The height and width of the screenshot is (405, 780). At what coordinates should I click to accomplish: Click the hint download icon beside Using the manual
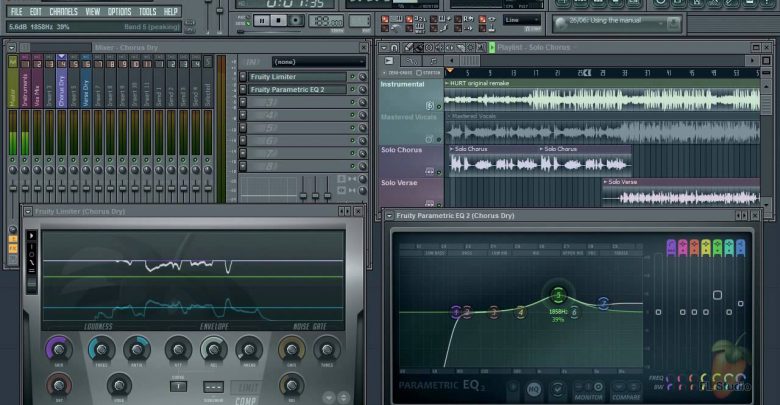click(673, 23)
